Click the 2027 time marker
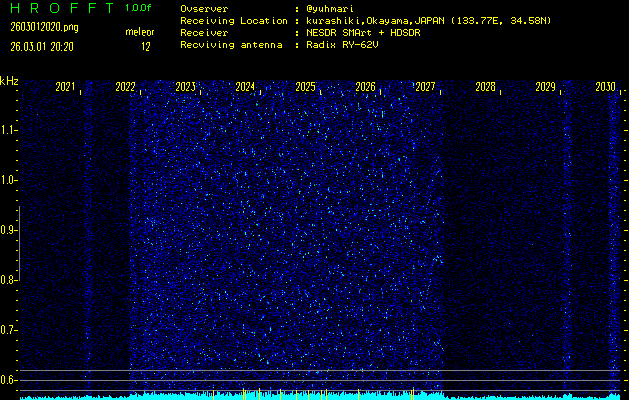 [x=425, y=87]
